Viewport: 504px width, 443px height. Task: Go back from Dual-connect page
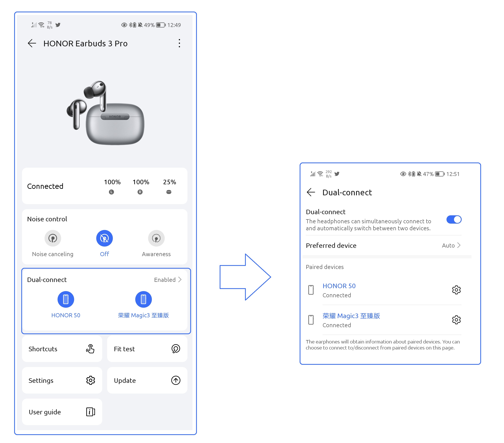(311, 192)
